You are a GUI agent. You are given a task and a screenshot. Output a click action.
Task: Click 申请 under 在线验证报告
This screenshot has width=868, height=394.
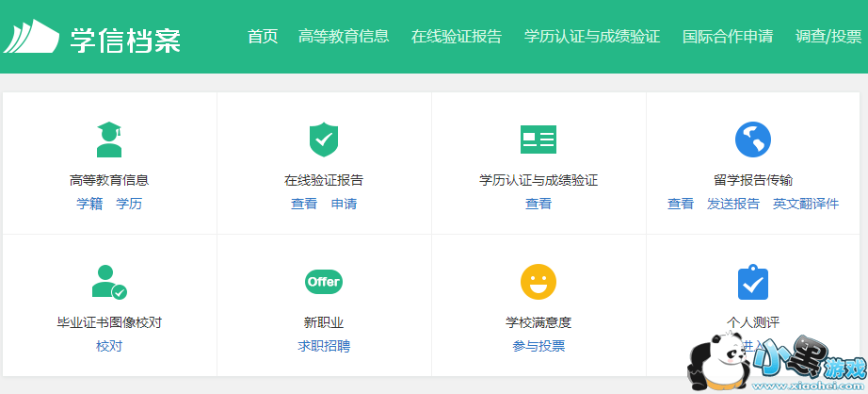(x=344, y=204)
